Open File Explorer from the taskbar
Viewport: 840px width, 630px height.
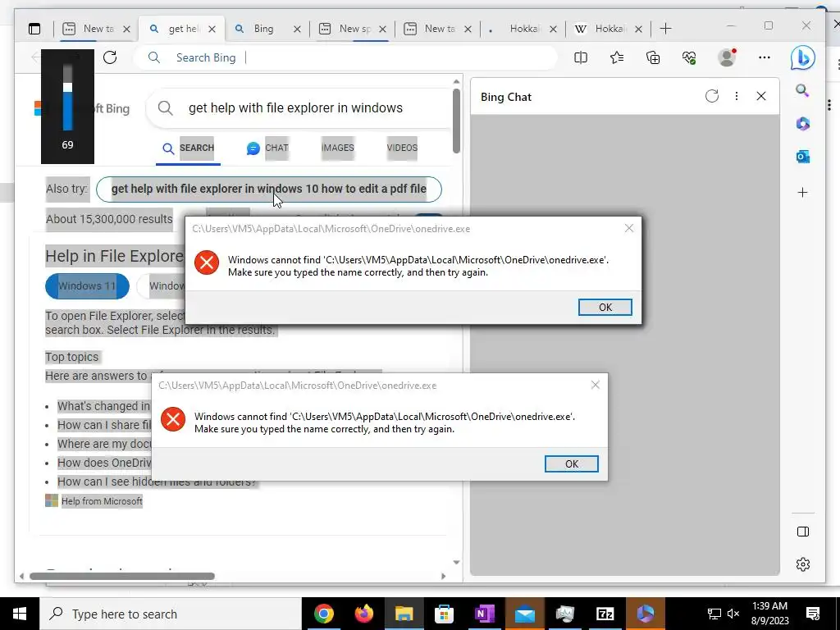[x=404, y=614]
